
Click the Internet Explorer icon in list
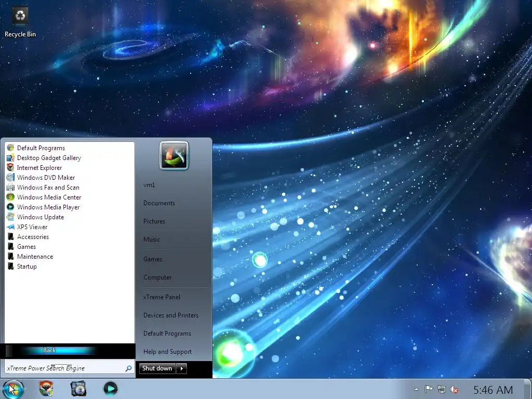click(x=10, y=168)
